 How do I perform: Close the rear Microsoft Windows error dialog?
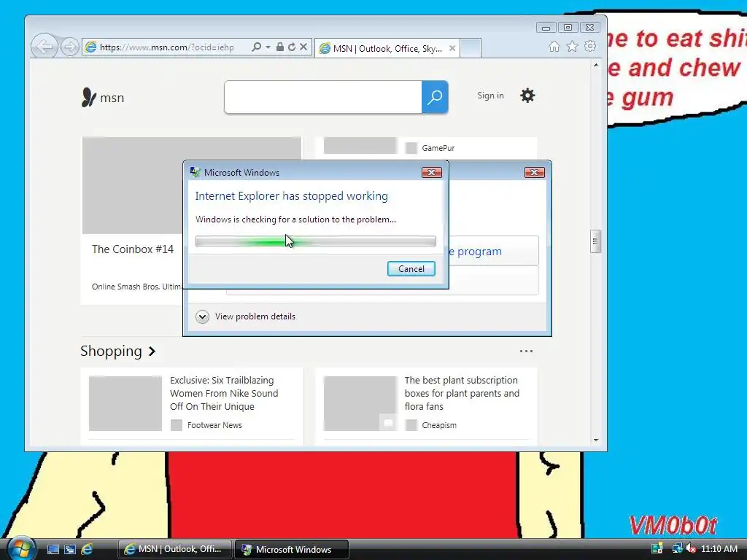point(534,172)
